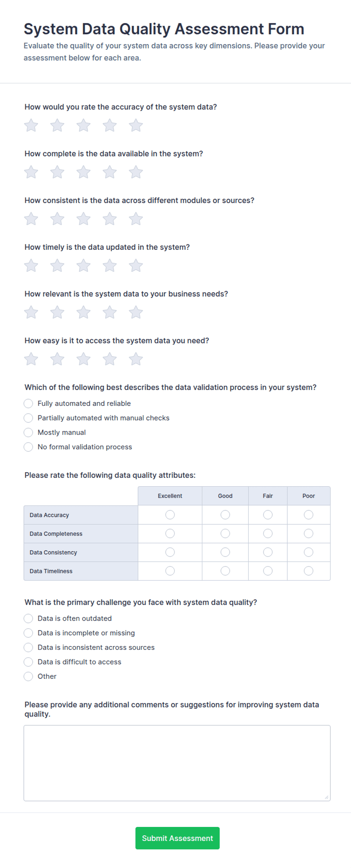351x868 pixels.
Task: Select the first star for accuracy rating
Action: coord(31,126)
